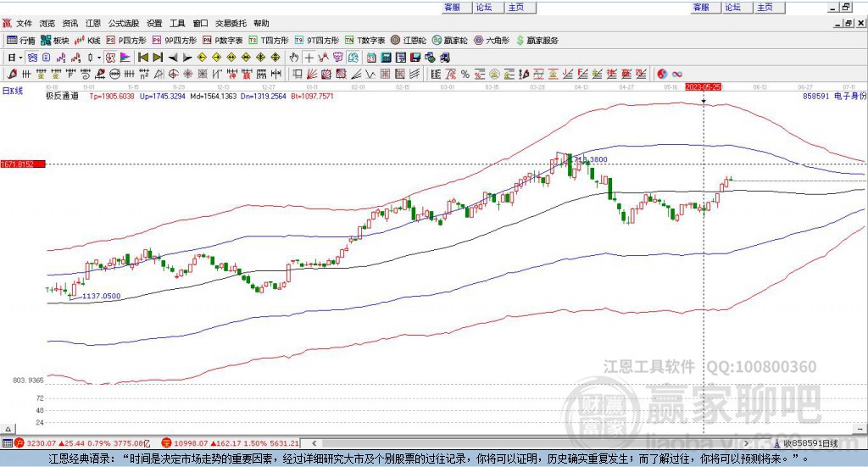Click grid icon at status bar left
868x467 pixels.
[x=7, y=443]
